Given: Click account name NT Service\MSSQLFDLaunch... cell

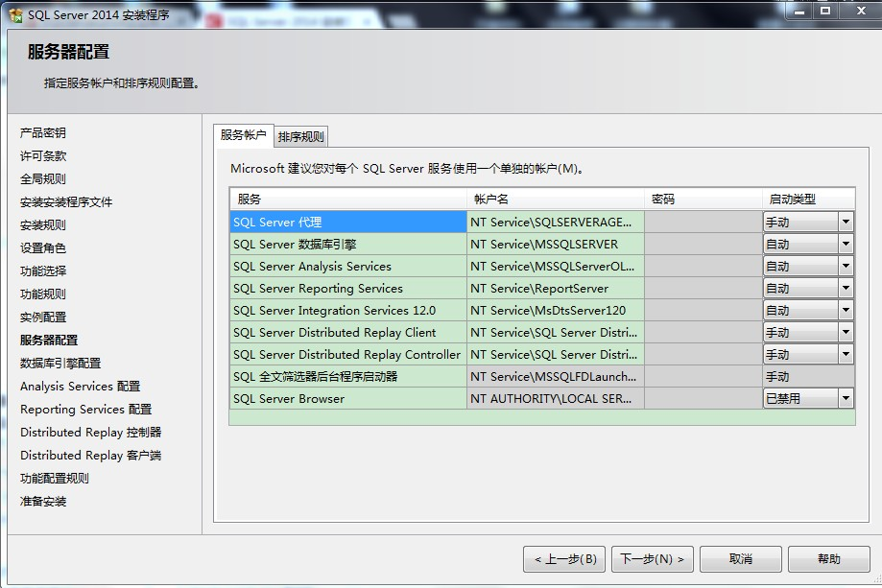Looking at the screenshot, I should click(x=556, y=376).
